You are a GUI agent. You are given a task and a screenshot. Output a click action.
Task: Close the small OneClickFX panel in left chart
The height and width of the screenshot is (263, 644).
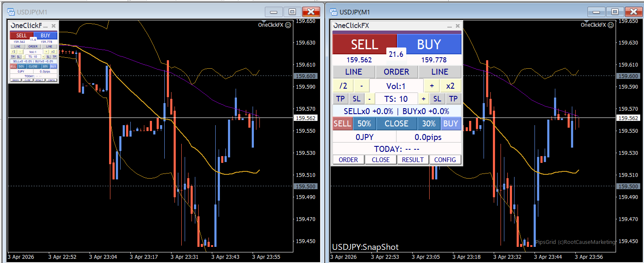click(x=53, y=26)
